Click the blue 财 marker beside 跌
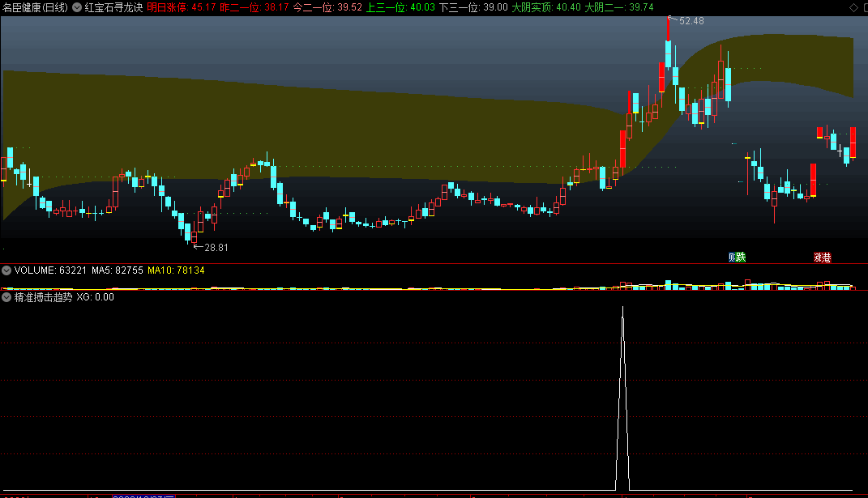 [x=732, y=257]
